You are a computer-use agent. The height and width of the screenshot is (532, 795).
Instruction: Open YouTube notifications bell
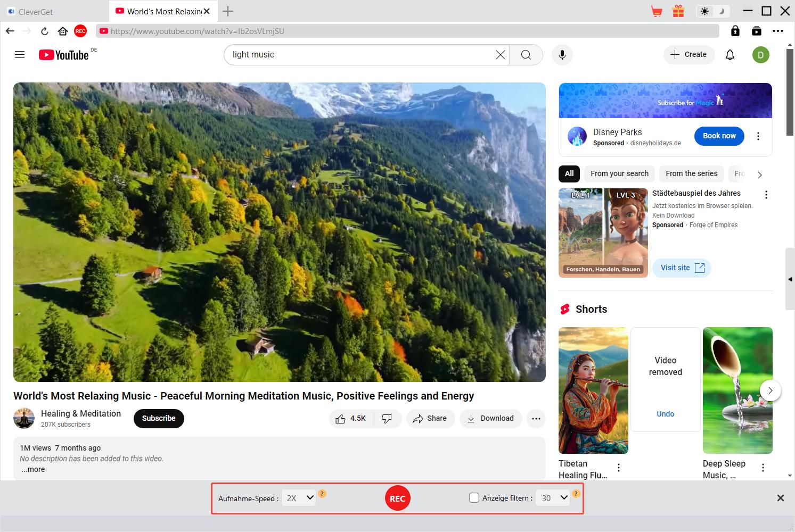[x=730, y=55]
